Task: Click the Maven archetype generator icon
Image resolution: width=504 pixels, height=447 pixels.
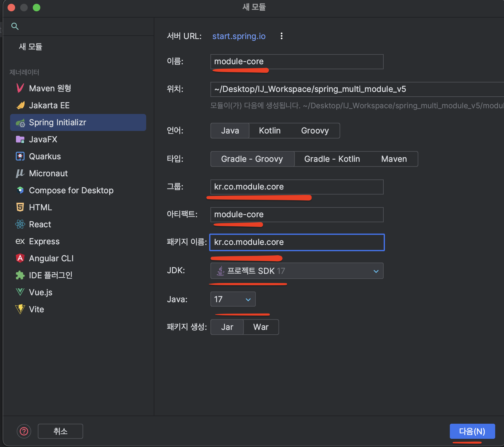Action: coord(20,88)
